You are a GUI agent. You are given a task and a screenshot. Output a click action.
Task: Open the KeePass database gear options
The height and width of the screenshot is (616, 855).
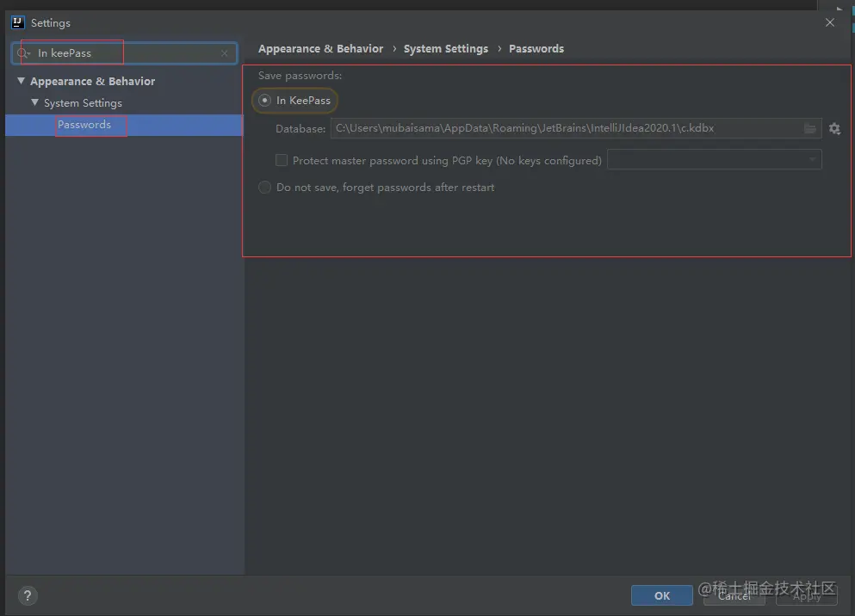[834, 128]
